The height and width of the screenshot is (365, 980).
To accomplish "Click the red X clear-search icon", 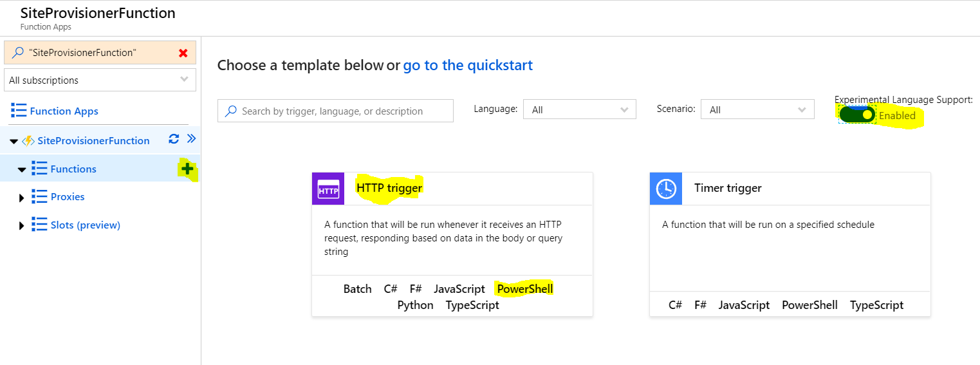I will tap(183, 53).
